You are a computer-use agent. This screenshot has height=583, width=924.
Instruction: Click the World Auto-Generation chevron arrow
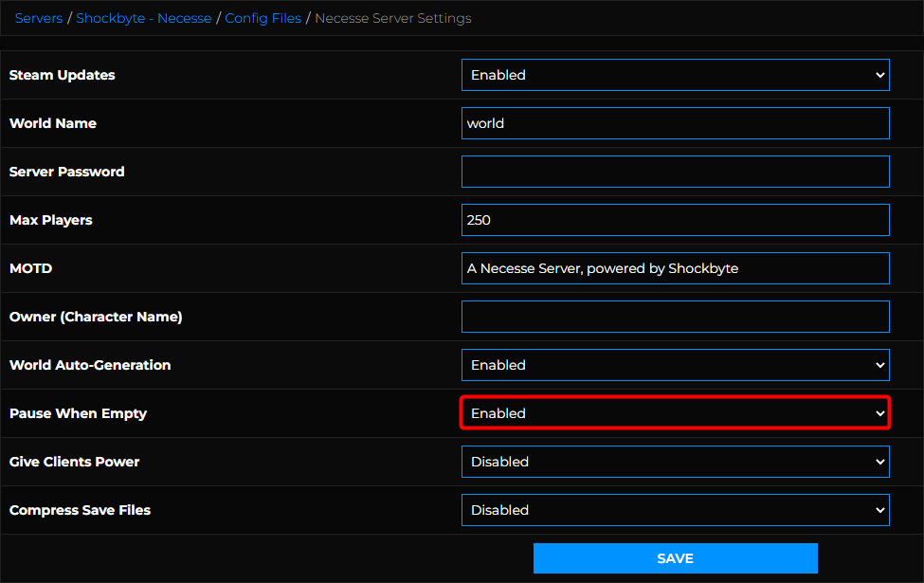[x=879, y=365]
